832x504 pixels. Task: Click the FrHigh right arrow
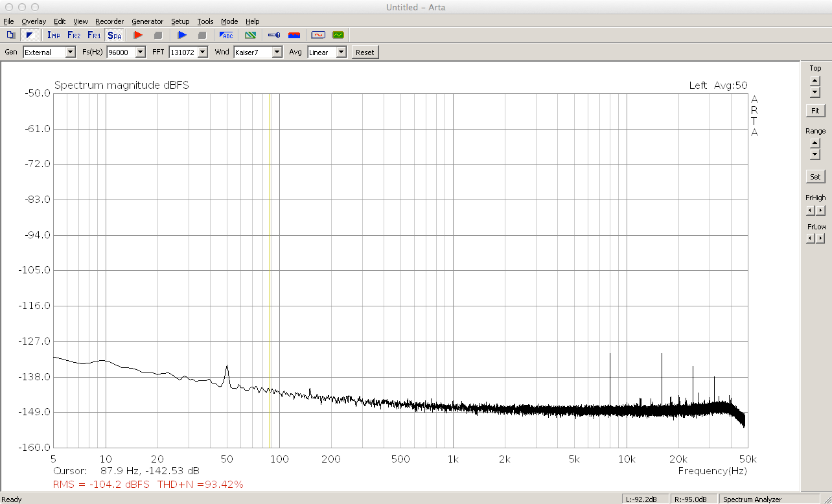coord(821,210)
